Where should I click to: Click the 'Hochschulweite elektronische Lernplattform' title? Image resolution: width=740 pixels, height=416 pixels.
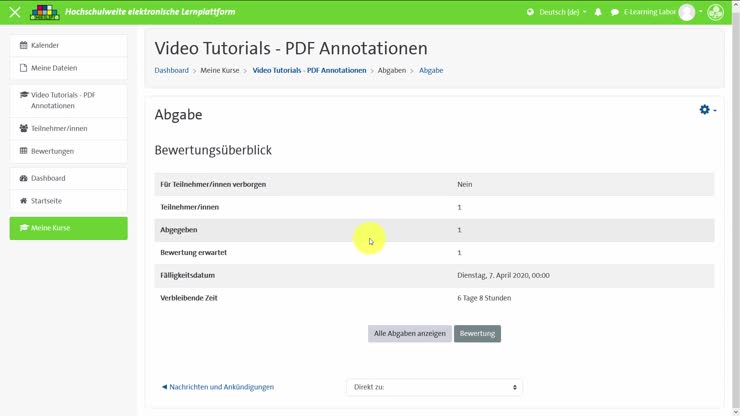coord(150,12)
